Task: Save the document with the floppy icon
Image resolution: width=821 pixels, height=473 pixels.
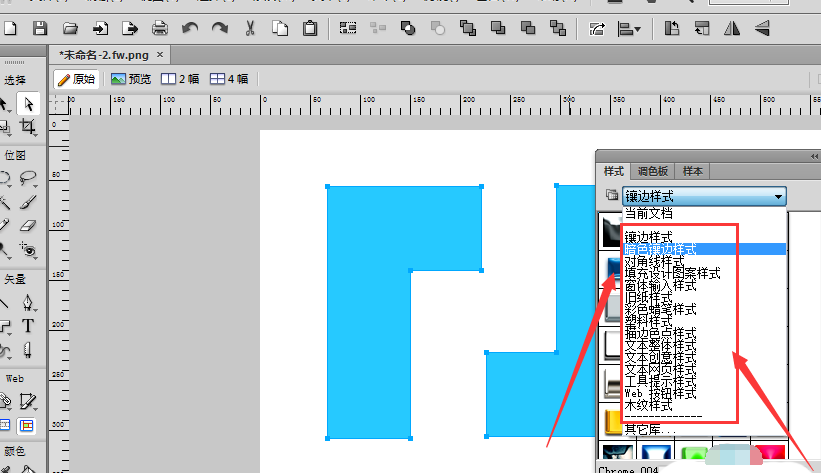Action: coord(40,28)
